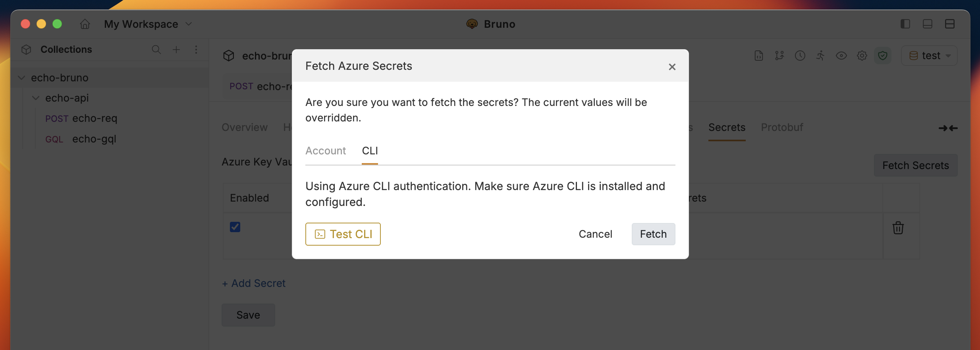Create new collection with the plus icon
Viewport: 980px width, 350px height.
click(176, 50)
